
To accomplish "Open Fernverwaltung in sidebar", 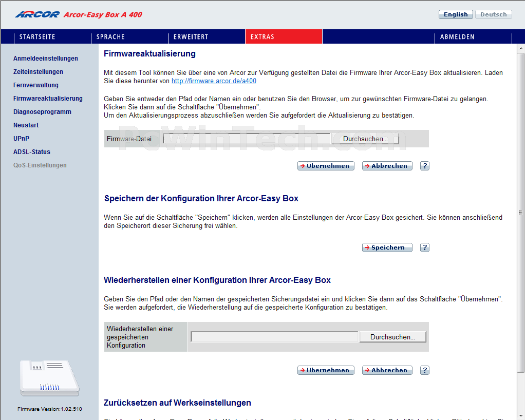I will pos(36,85).
